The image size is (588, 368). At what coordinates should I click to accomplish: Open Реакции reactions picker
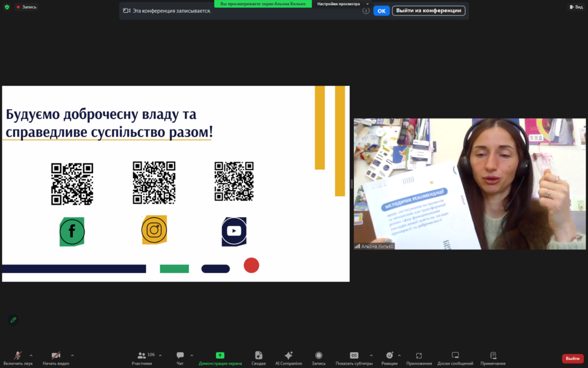pyautogui.click(x=389, y=356)
